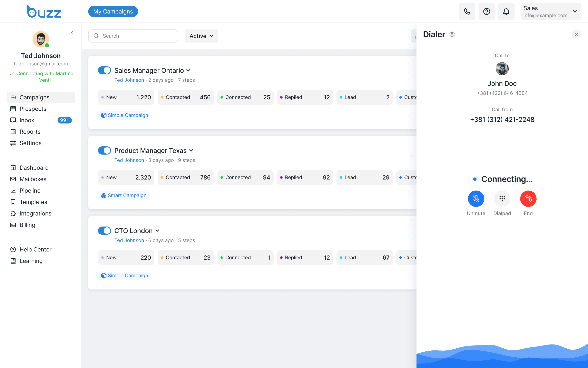Click the Contacted 456 stat
588x368 pixels.
(x=186, y=97)
